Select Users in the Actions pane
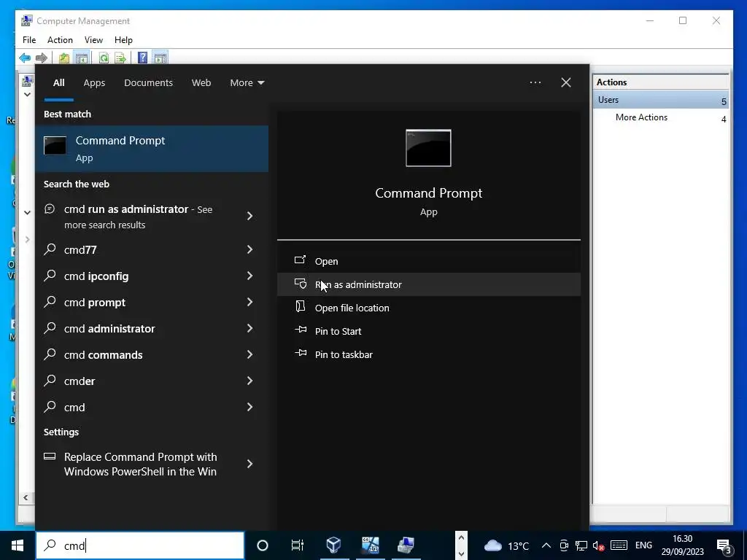The height and width of the screenshot is (560, 747). click(661, 100)
